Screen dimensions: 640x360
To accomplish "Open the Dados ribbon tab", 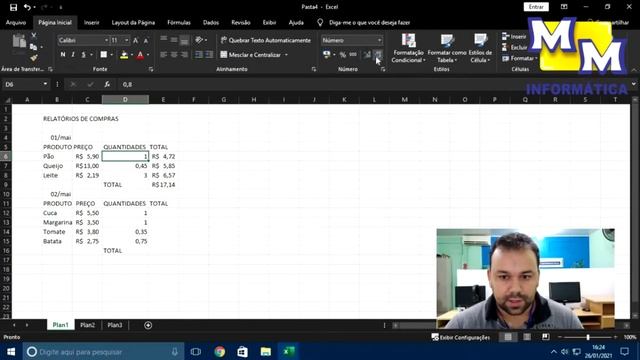I will pos(211,22).
